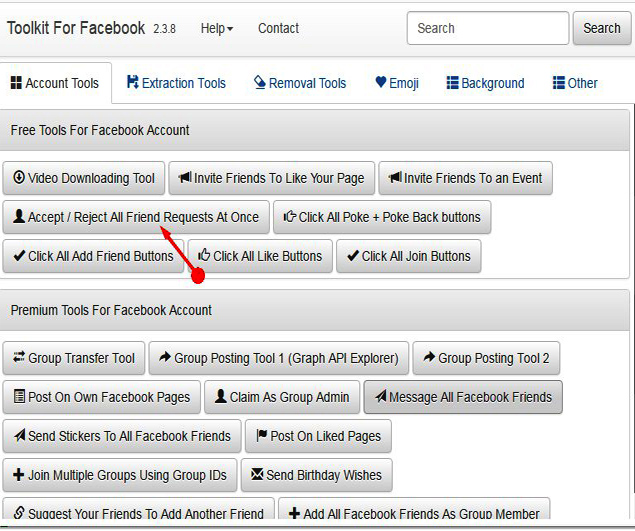This screenshot has width=635, height=531.
Task: Click the list icon on Post On Own Facebook Pages
Action: click(19, 396)
